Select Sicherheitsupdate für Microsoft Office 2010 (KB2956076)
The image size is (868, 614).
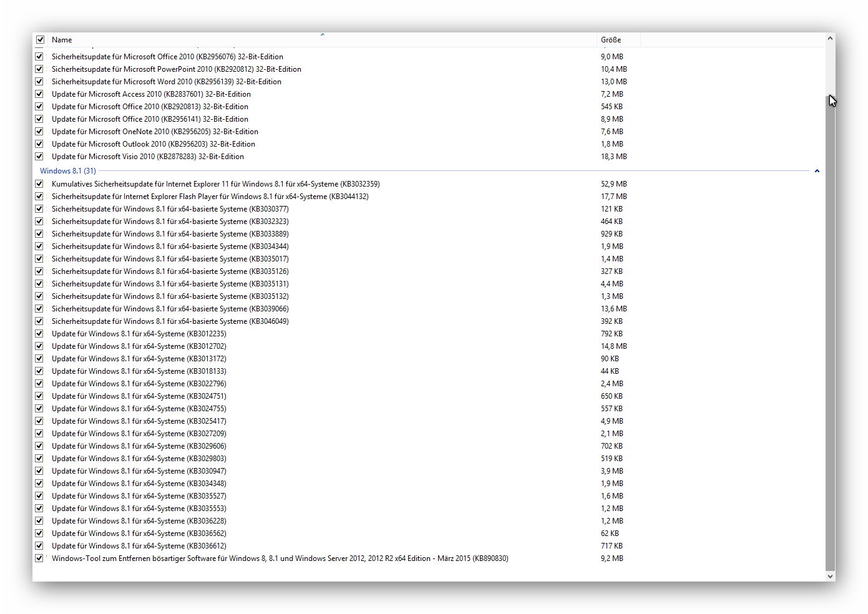coord(167,57)
